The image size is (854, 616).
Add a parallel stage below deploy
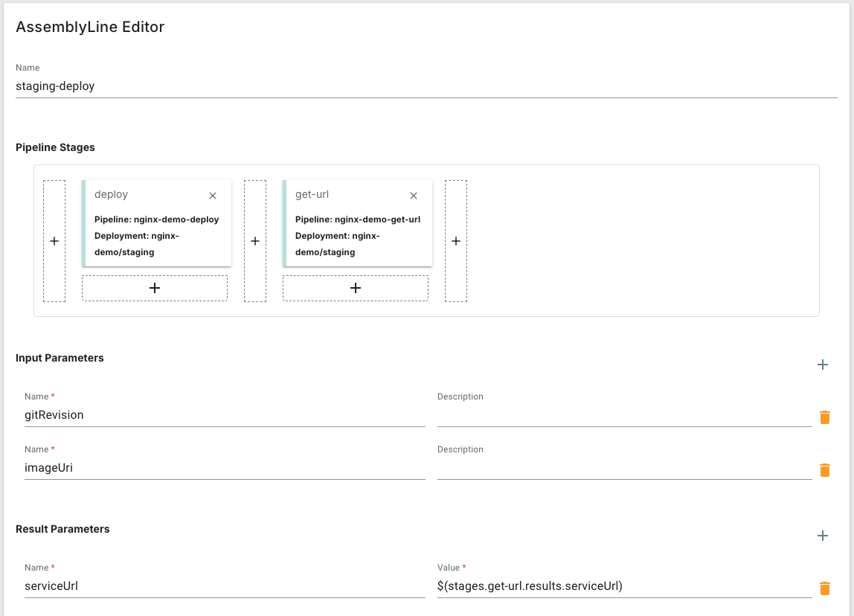pos(155,288)
